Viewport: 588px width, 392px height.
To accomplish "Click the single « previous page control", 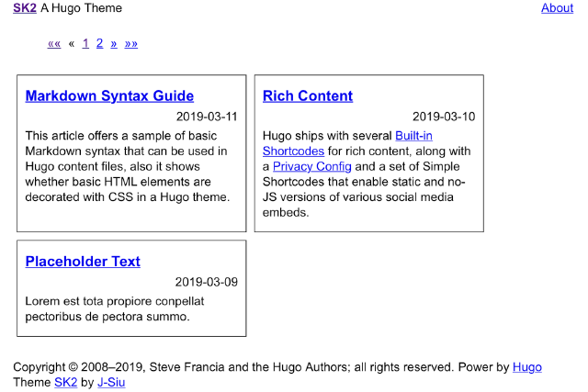I will tap(72, 43).
